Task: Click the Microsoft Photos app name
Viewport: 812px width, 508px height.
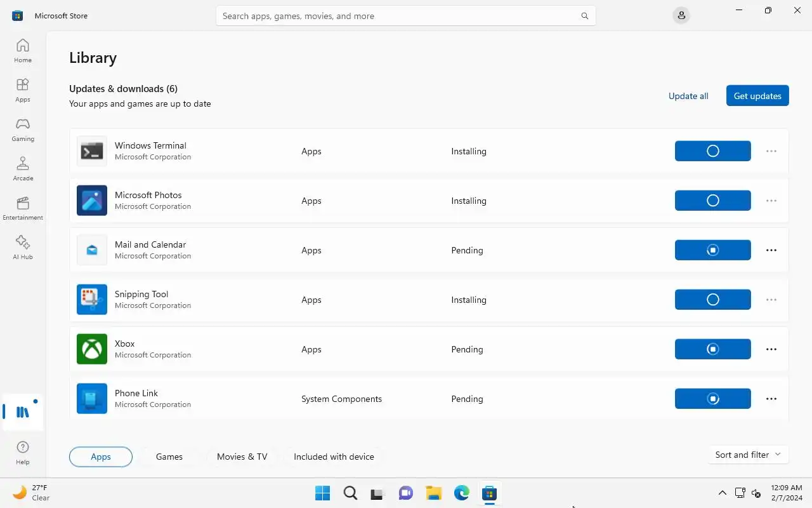Action: tap(148, 195)
